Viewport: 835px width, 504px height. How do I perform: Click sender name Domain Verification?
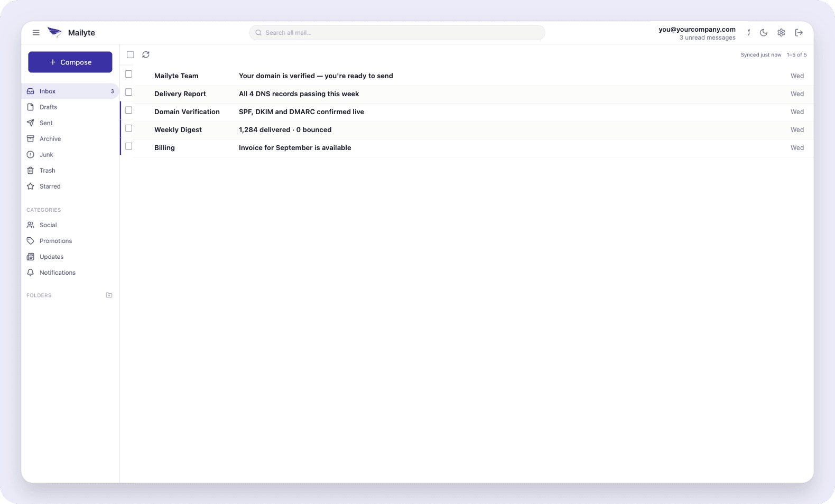tap(187, 112)
